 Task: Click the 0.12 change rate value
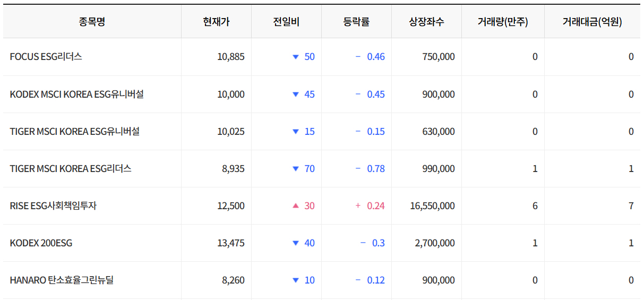coord(376,280)
